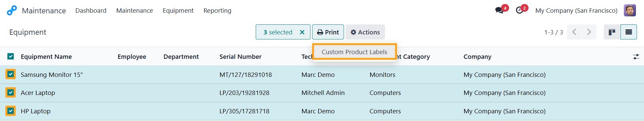Uncheck the Samsung Monitor 15" row checkbox
644x121 pixels.
tap(11, 74)
